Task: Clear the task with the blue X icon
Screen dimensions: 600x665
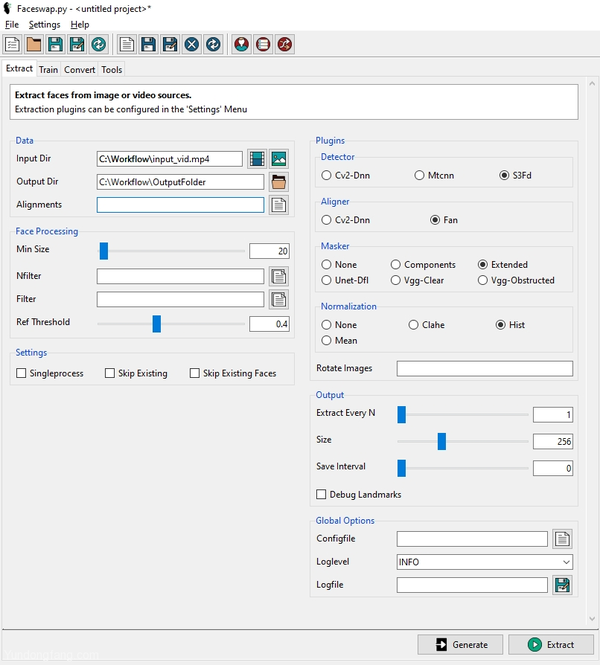Action: (x=192, y=44)
